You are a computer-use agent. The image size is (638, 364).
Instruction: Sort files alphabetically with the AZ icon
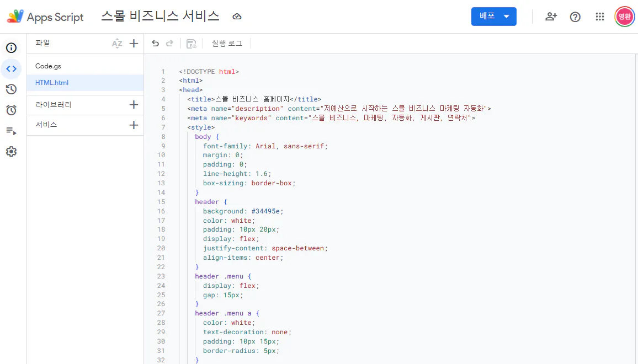[118, 43]
